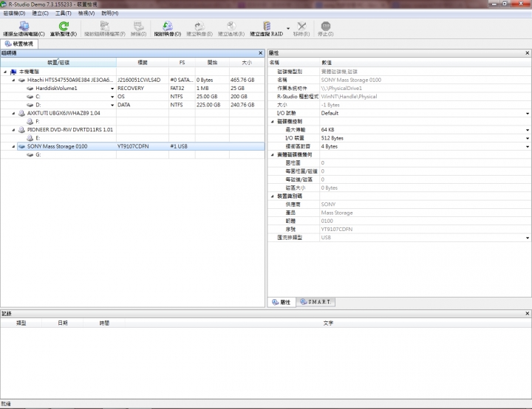Open the Drive (D) menu
This screenshot has height=409, width=532.
14,13
